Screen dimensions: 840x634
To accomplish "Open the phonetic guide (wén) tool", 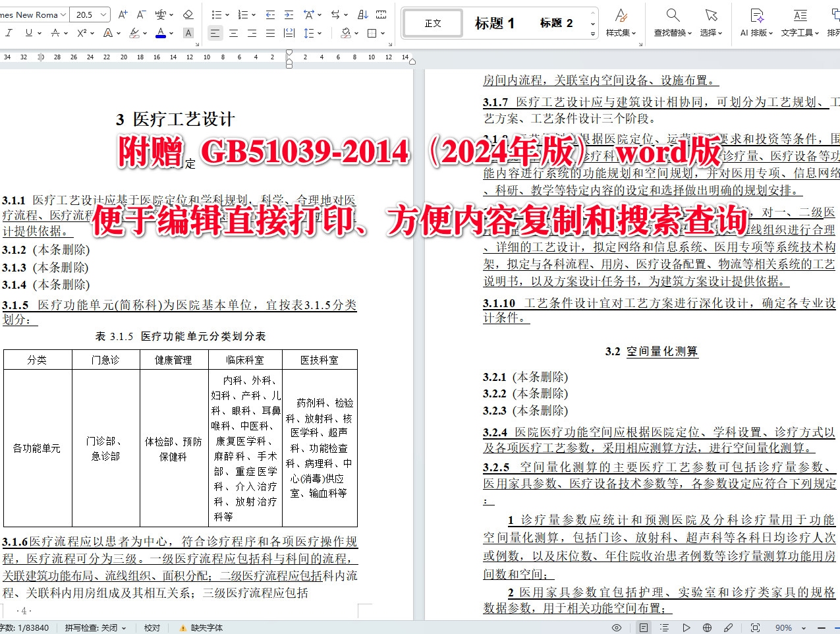I will click(x=160, y=14).
